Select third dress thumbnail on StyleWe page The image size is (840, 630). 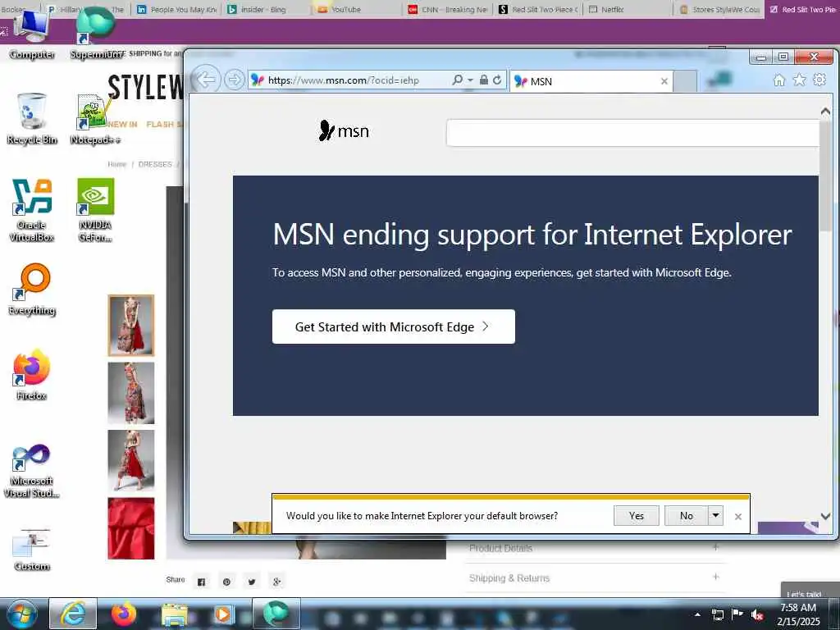coord(130,461)
